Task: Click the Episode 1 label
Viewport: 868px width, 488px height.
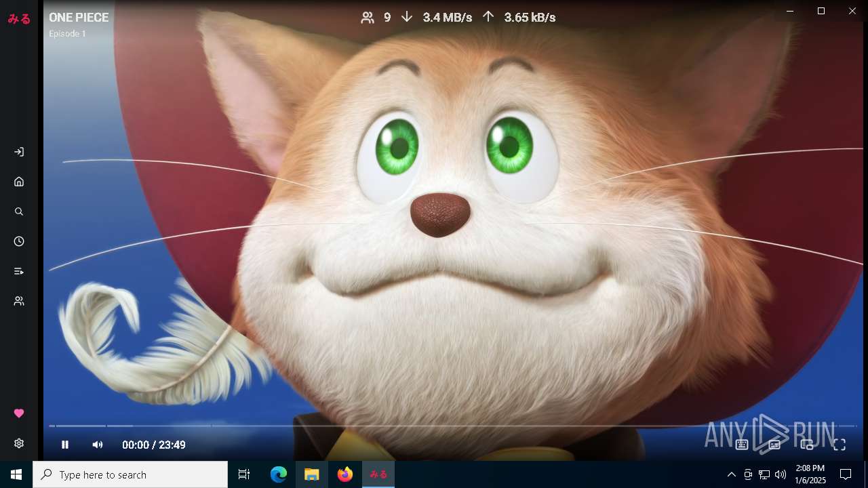Action: [x=67, y=34]
